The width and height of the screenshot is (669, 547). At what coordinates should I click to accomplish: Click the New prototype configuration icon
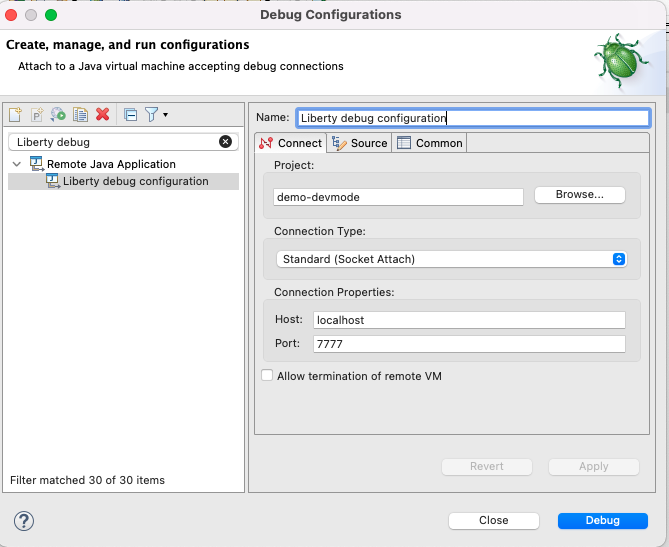37,115
